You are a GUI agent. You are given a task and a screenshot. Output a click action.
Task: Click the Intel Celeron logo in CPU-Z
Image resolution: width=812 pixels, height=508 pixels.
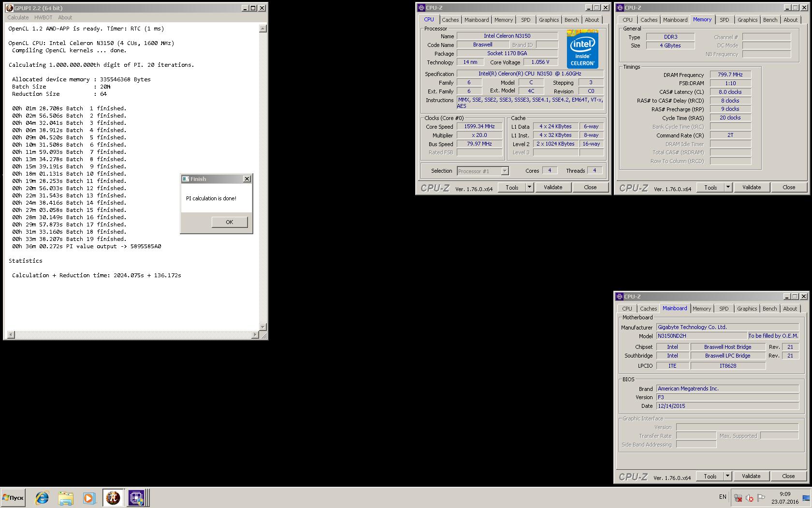[x=582, y=49]
